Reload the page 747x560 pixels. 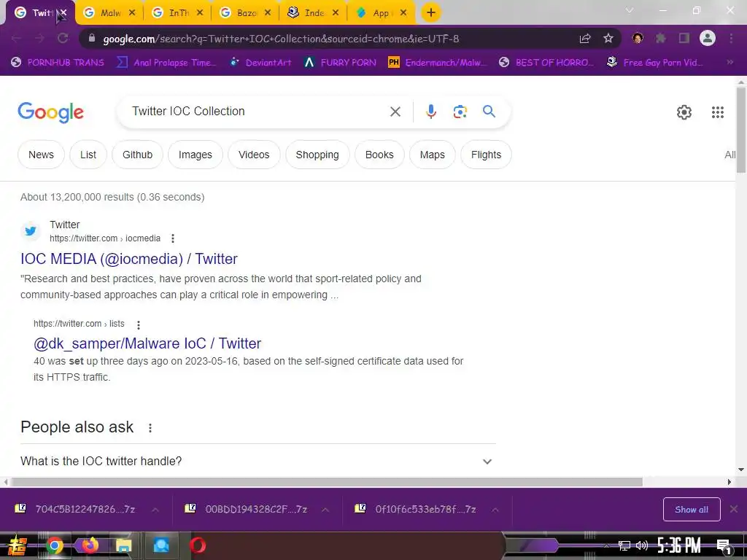point(63,39)
